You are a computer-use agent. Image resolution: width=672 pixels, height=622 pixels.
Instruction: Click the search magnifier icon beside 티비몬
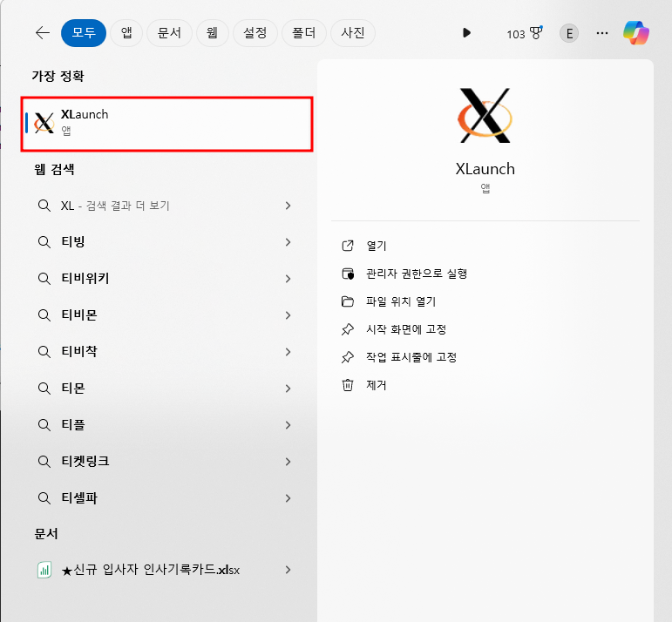click(x=44, y=315)
